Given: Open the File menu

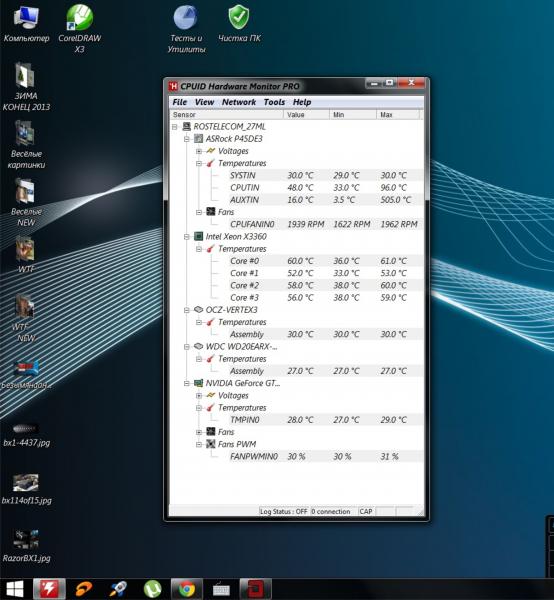Looking at the screenshot, I should coord(179,102).
